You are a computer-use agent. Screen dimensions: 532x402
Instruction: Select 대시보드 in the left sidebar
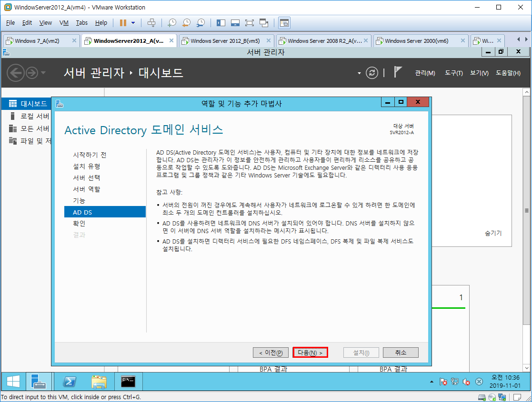27,104
